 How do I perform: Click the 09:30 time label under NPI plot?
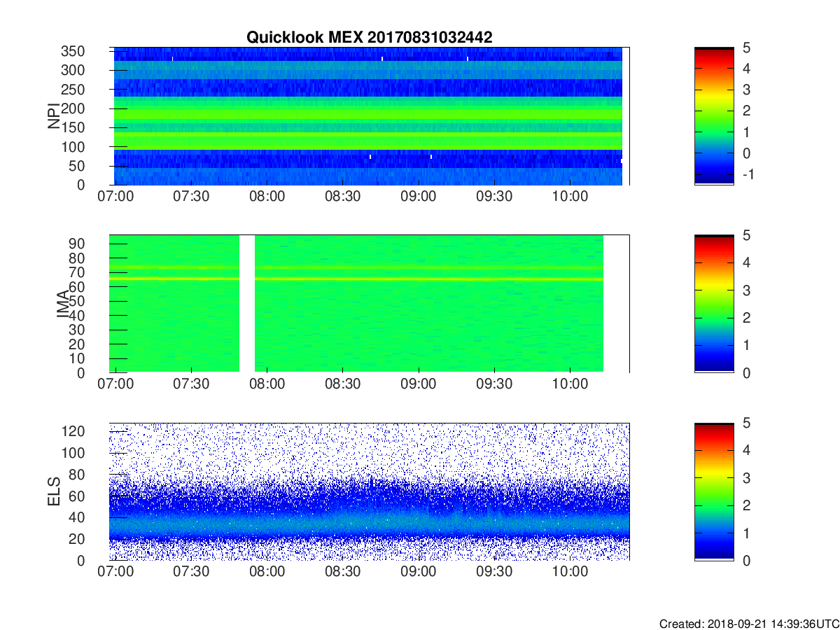[494, 197]
